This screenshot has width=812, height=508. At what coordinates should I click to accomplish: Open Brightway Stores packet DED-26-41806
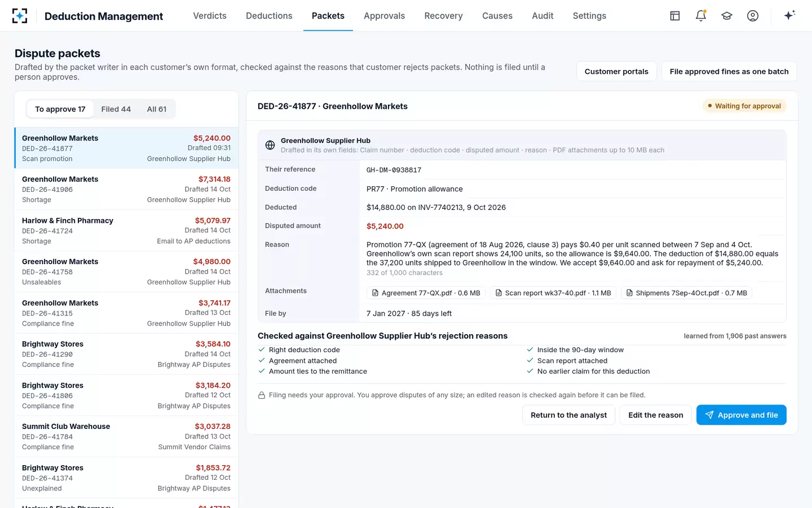click(126, 395)
